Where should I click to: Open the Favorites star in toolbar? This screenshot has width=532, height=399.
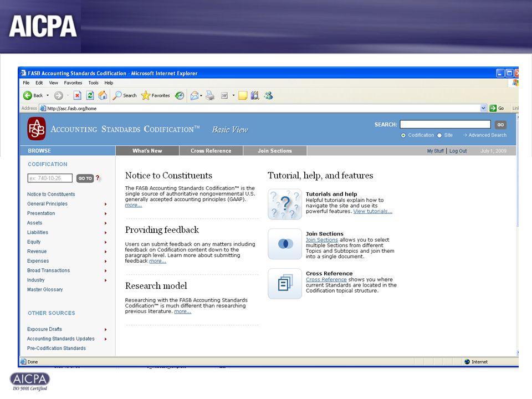point(146,96)
